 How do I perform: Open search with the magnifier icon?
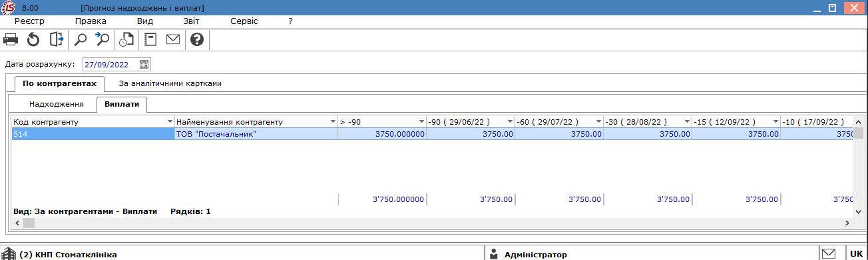click(x=81, y=40)
